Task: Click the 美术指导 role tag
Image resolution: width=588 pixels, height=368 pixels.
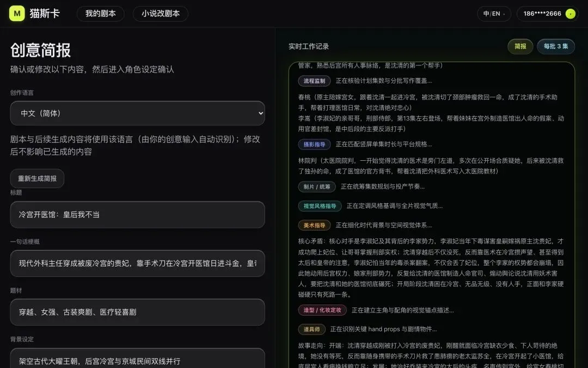Action: point(314,225)
